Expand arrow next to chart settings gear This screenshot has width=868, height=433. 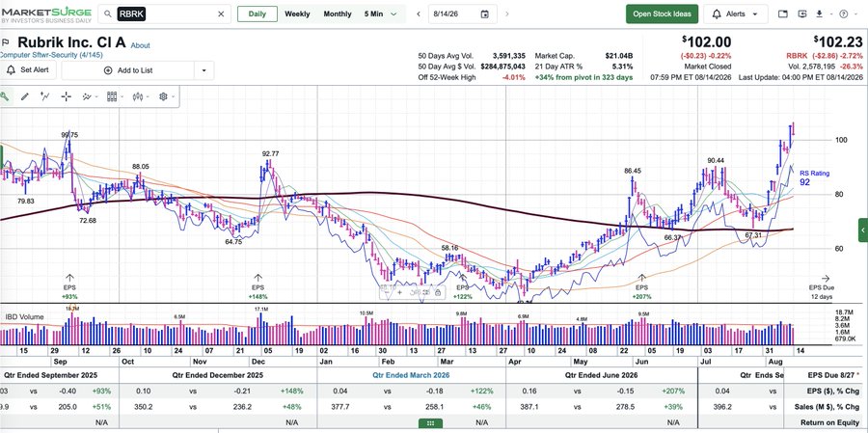(x=174, y=96)
